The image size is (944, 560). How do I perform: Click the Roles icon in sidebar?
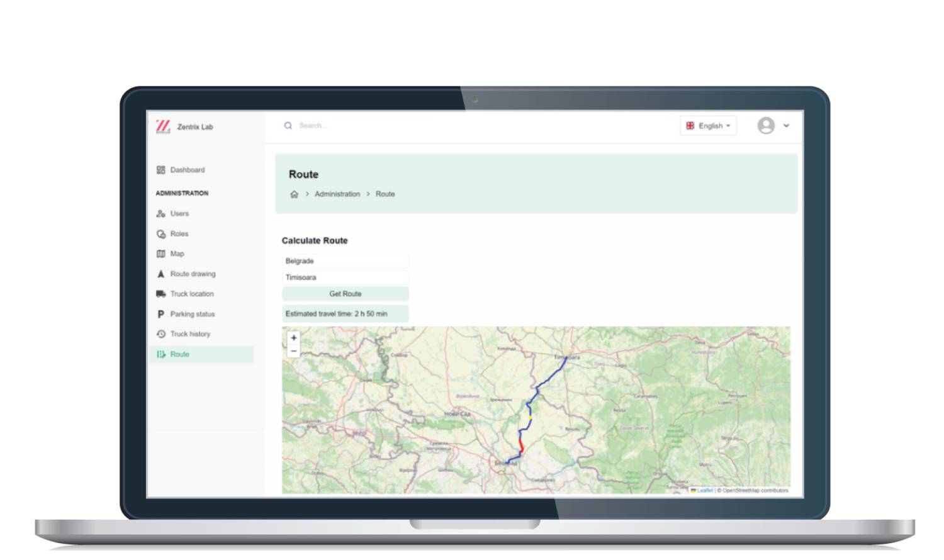[x=160, y=234]
